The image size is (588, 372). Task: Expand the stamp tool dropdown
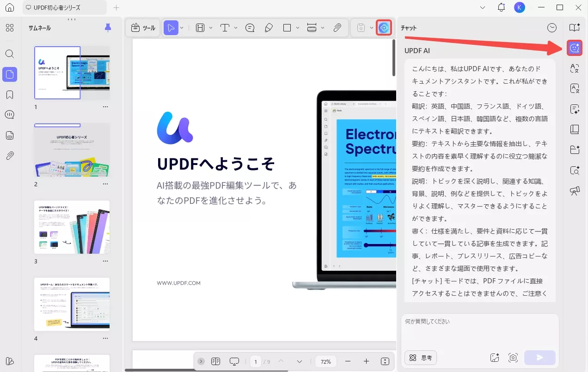tap(372, 28)
